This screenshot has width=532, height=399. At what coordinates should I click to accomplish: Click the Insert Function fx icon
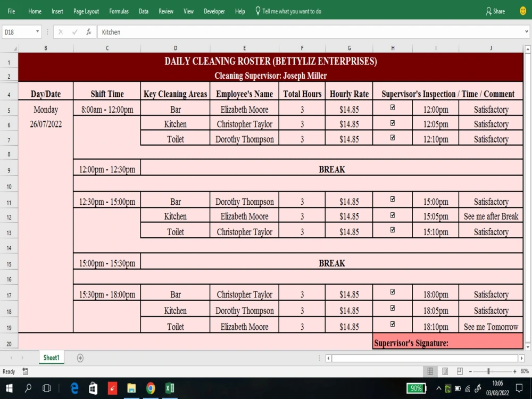88,32
